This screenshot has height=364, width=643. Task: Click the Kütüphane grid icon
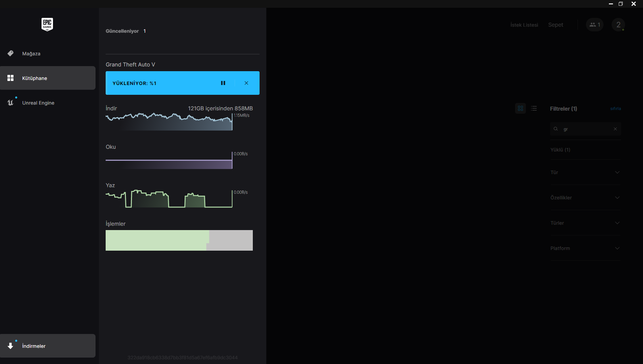tap(10, 78)
